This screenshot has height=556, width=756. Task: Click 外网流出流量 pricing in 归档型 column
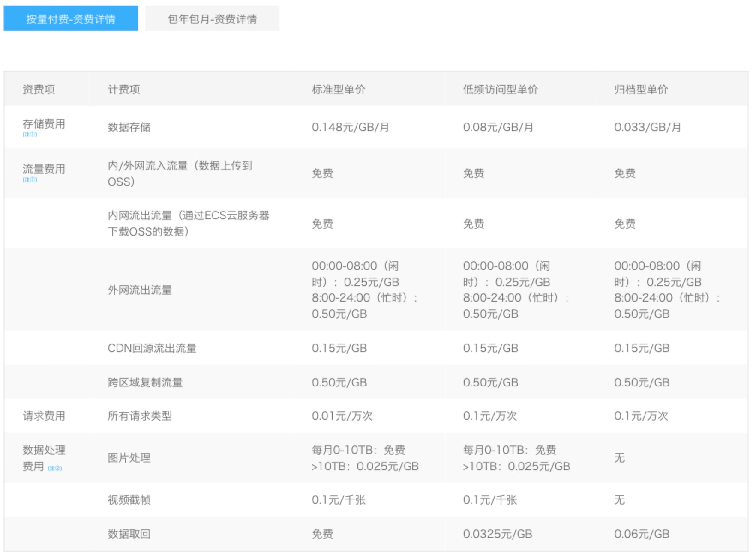point(667,290)
